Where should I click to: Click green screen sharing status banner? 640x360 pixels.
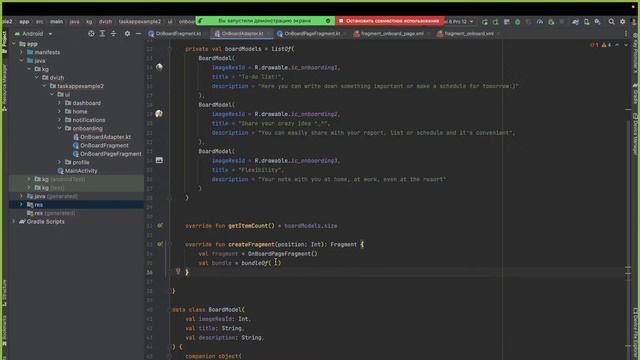pos(265,20)
